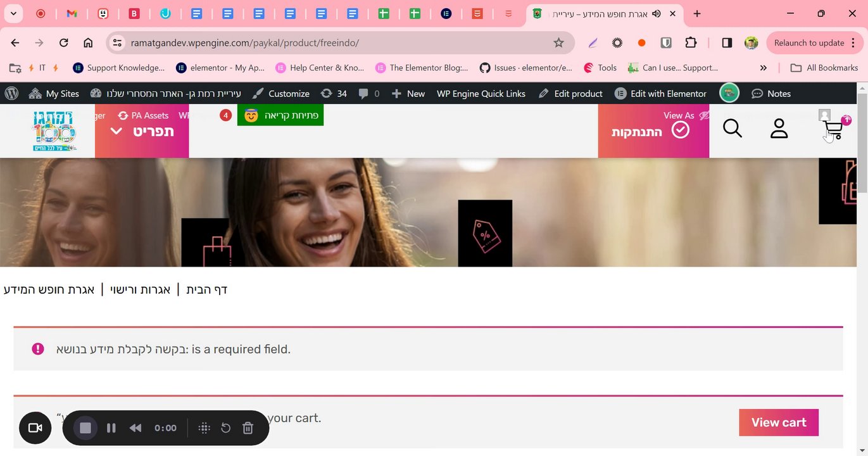Stop the screen recording
868x456 pixels.
tap(85, 428)
